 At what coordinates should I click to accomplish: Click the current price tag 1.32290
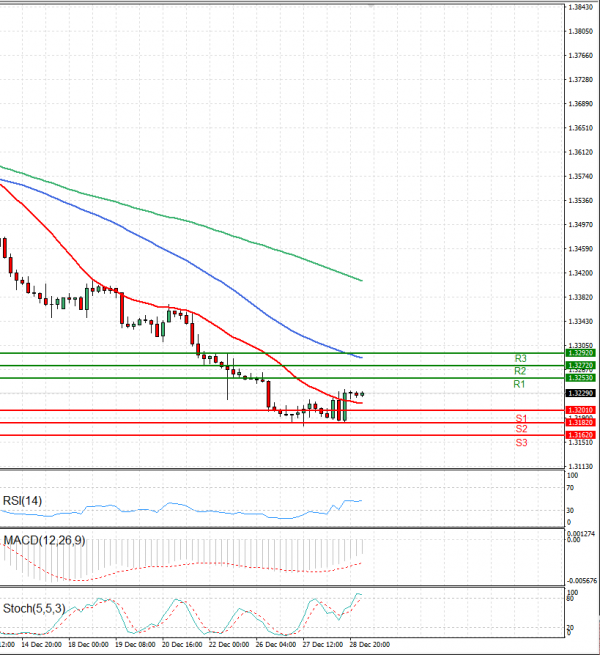[580, 393]
